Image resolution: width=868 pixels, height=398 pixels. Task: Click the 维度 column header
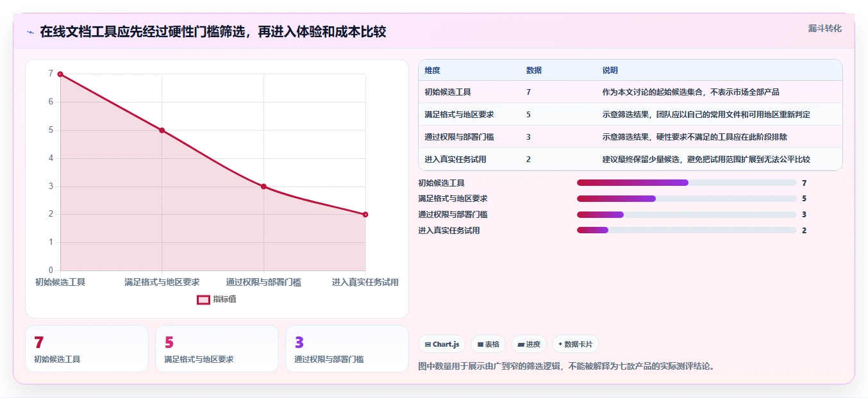click(x=433, y=70)
